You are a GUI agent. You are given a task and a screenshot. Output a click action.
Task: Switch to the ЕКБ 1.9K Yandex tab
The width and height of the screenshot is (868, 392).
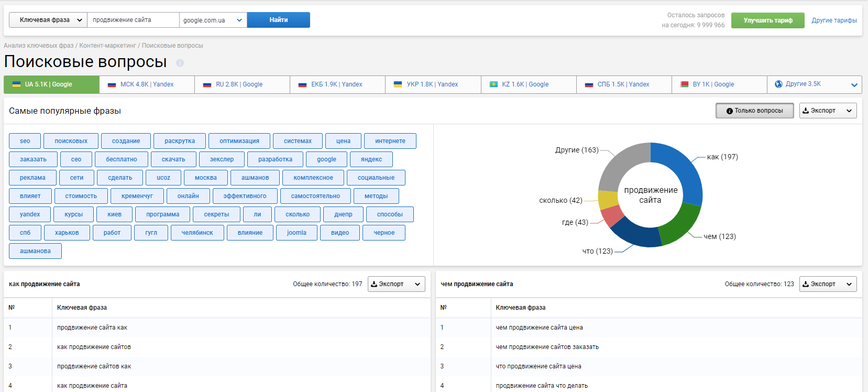337,84
